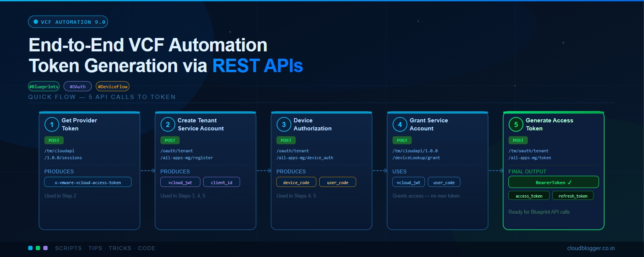Screen dimensions: 644x257
Task: Click the "Device Authorization" card title
Action: pyautogui.click(x=312, y=124)
